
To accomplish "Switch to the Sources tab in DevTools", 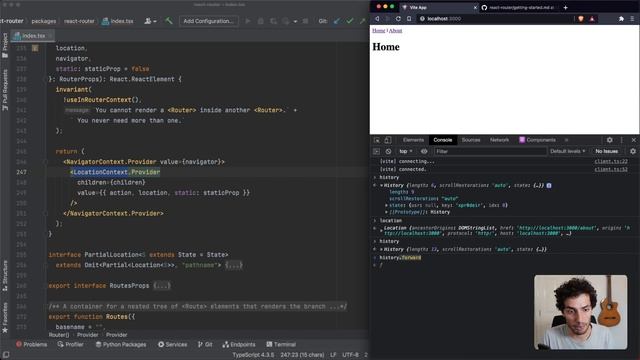I will click(471, 140).
